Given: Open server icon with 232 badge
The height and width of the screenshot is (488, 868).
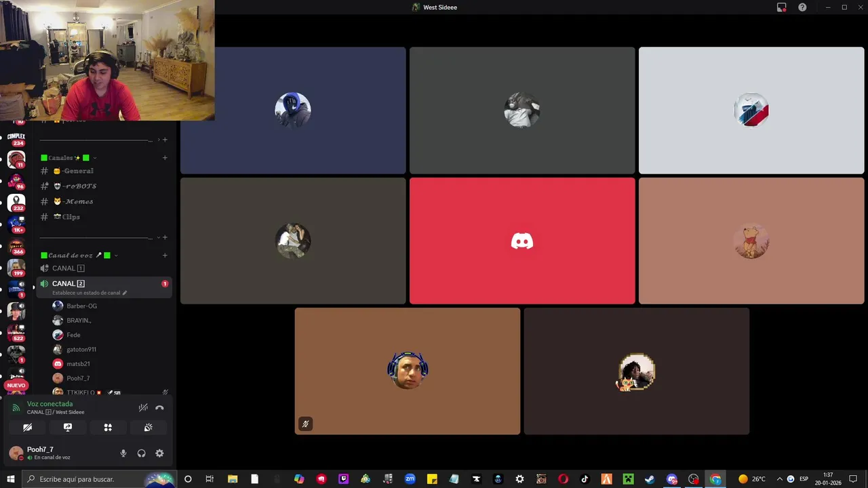Looking at the screenshot, I should [x=16, y=203].
